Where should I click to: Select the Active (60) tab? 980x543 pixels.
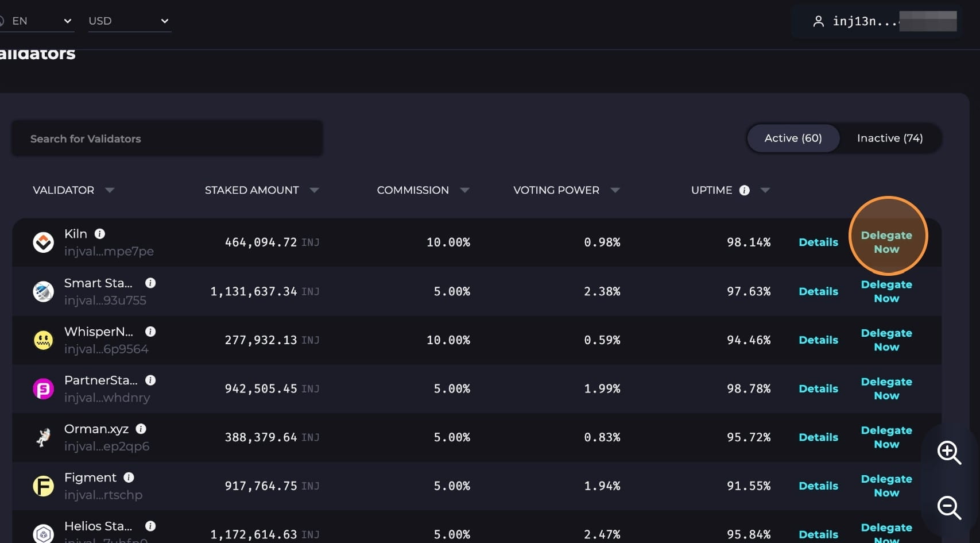tap(793, 138)
